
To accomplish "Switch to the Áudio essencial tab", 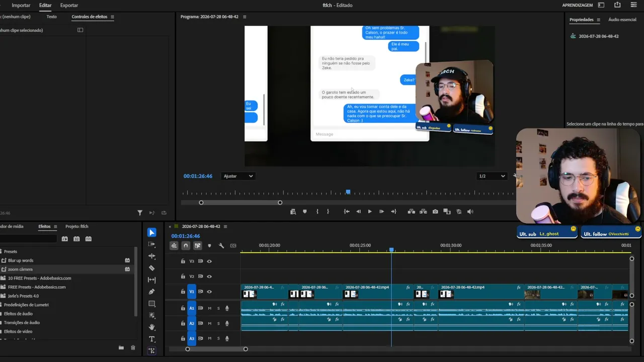I will click(x=622, y=20).
